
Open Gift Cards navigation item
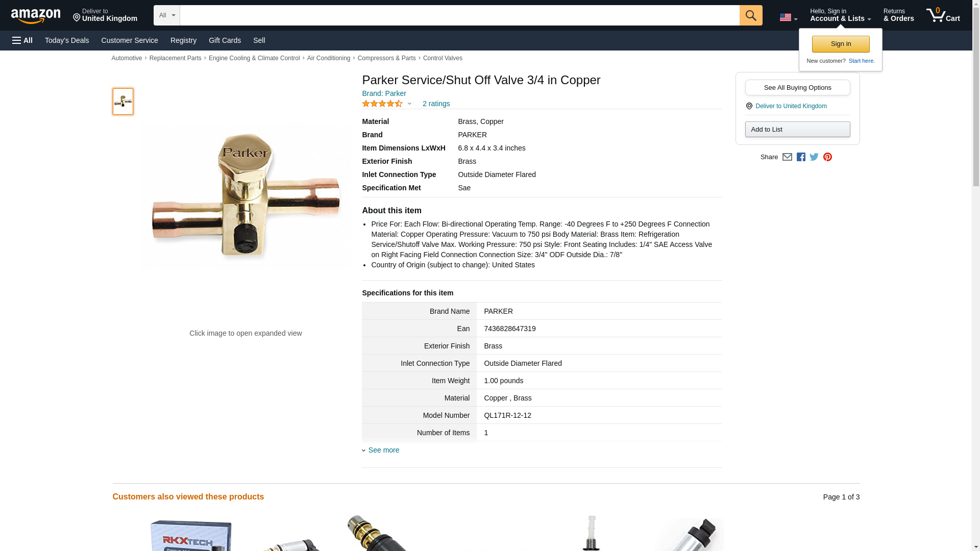225,40
